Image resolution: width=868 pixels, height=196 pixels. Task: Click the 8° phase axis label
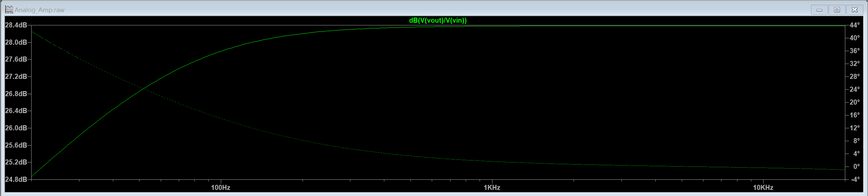(856, 141)
